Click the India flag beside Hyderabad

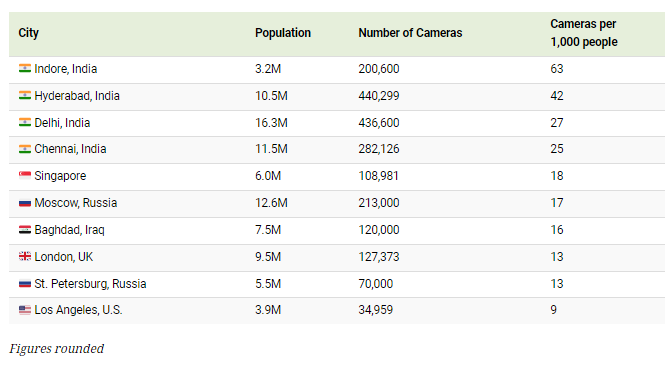click(x=25, y=96)
